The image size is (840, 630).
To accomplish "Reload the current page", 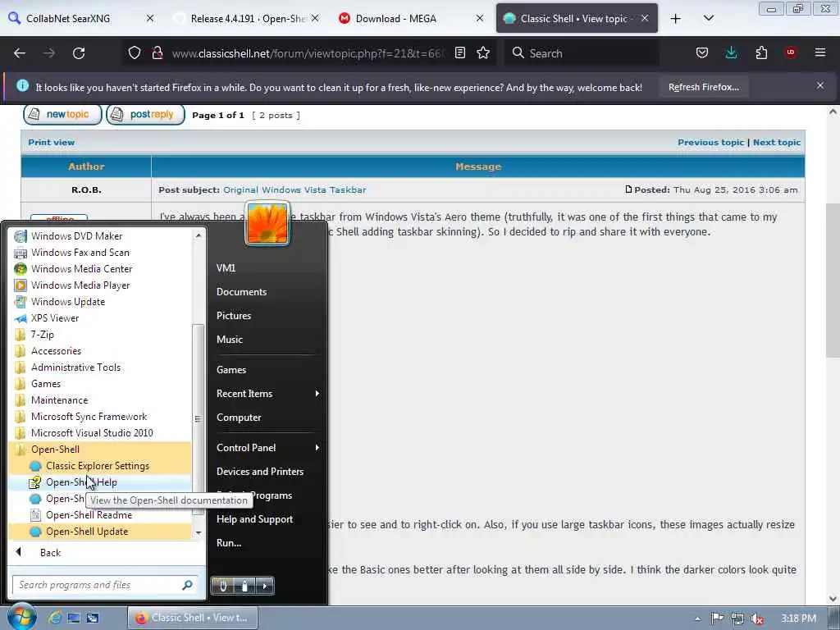I will (79, 53).
